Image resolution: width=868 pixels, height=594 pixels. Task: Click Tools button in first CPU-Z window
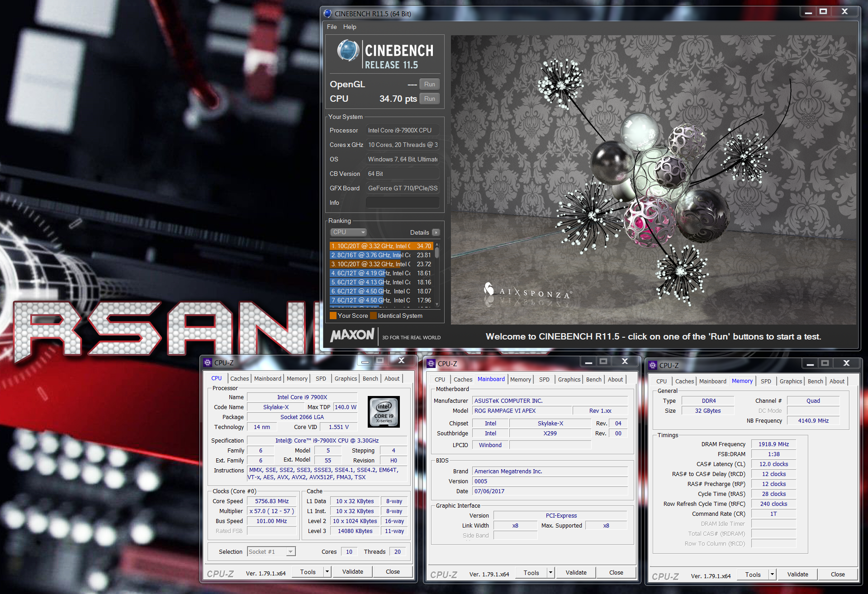point(308,572)
